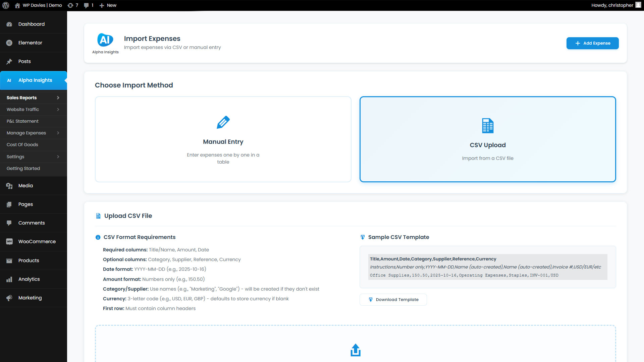Open Cost Of Goods menu item
The image size is (644, 362).
[x=22, y=145]
